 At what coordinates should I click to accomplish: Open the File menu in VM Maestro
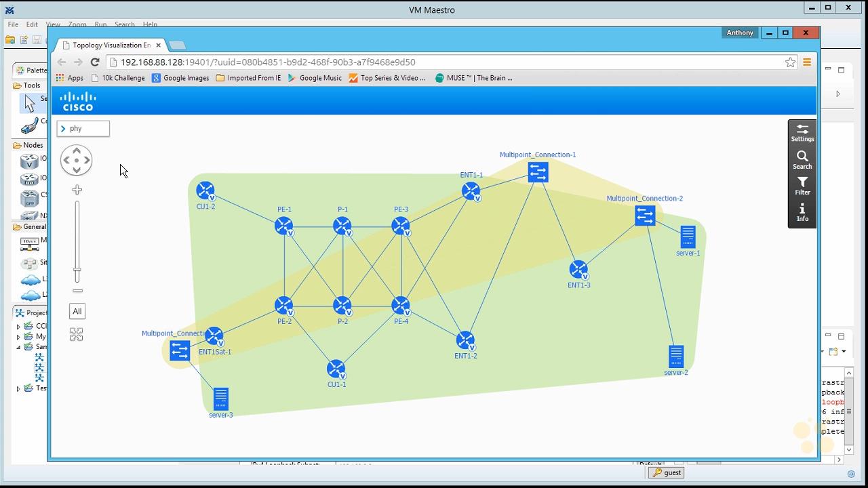13,24
